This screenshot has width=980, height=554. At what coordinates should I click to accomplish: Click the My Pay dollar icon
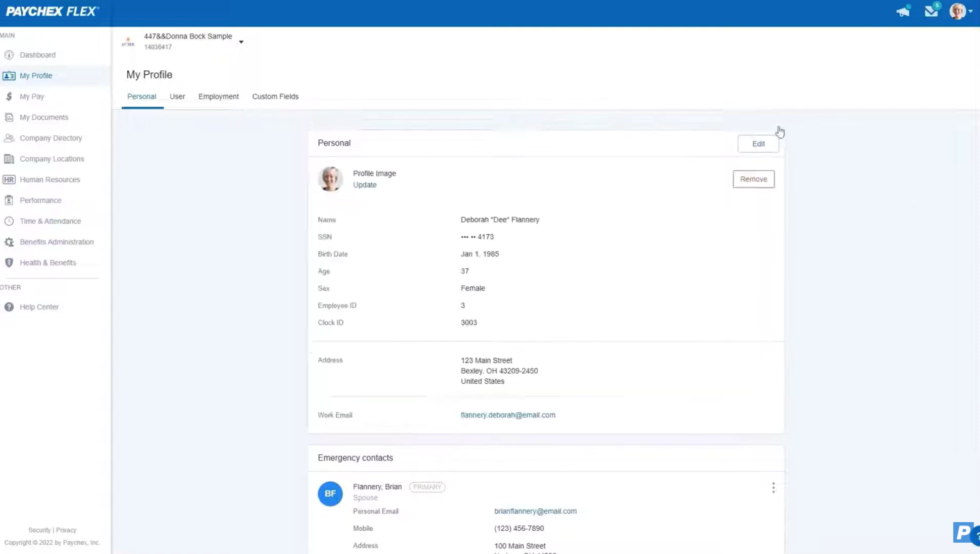[x=9, y=96]
